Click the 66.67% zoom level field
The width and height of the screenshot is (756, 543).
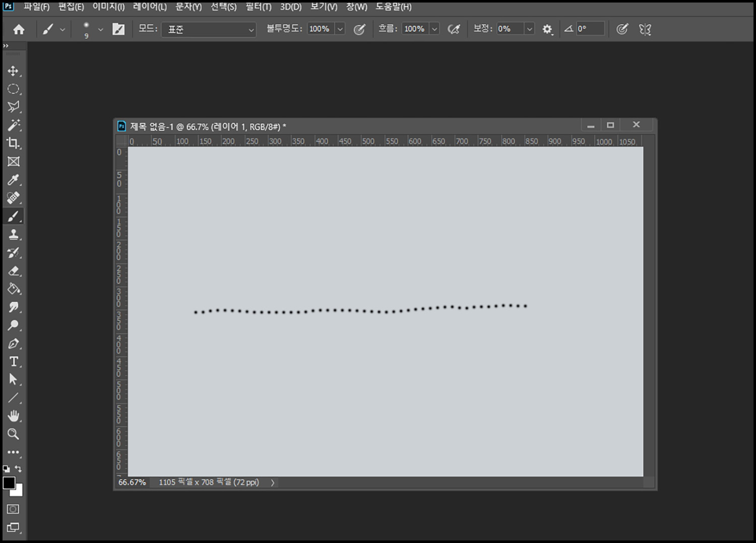click(132, 483)
